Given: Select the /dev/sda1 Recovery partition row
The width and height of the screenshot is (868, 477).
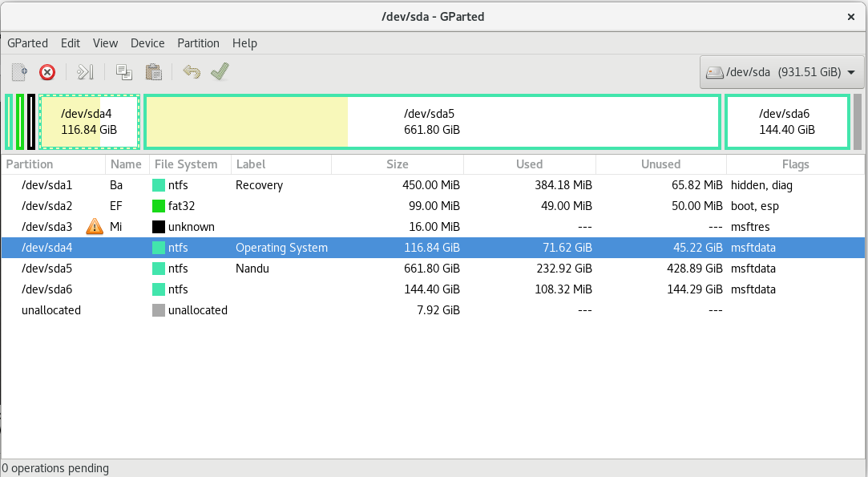Looking at the screenshot, I should (x=433, y=185).
